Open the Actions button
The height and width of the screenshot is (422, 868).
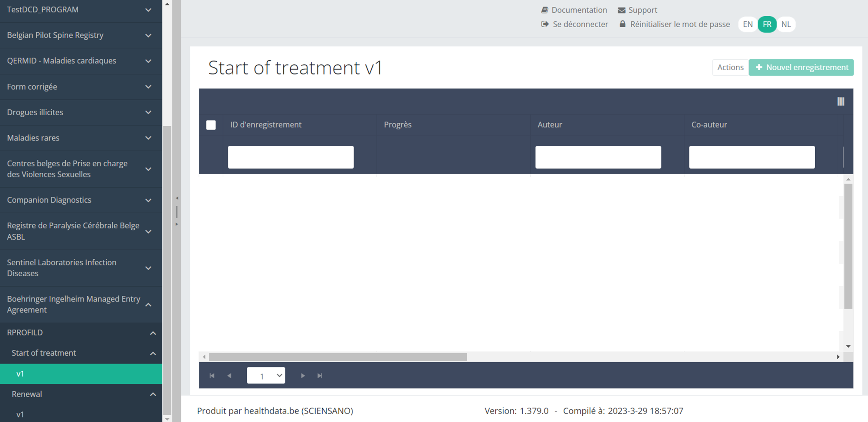[730, 68]
